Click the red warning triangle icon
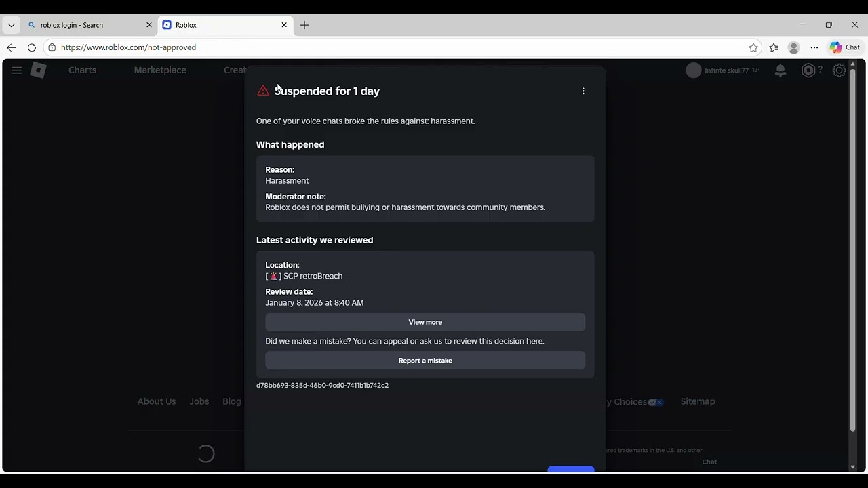Image resolution: width=868 pixels, height=488 pixels. pyautogui.click(x=263, y=91)
